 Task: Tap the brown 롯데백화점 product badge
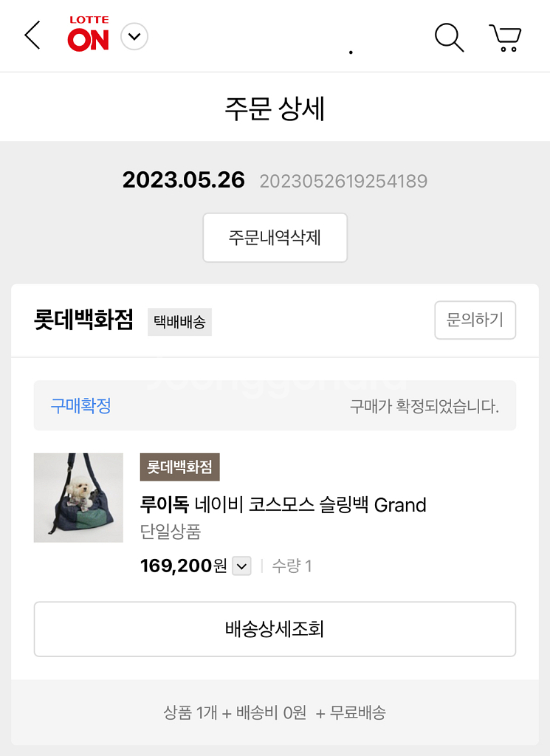179,467
